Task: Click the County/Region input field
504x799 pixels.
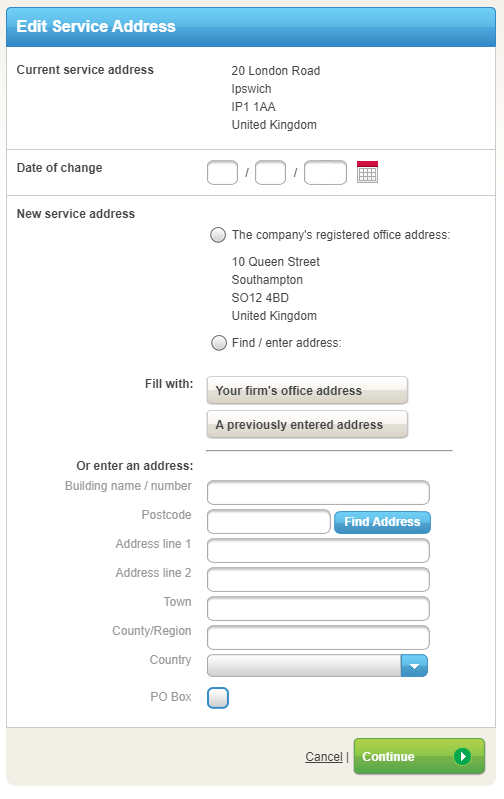Action: (x=318, y=637)
